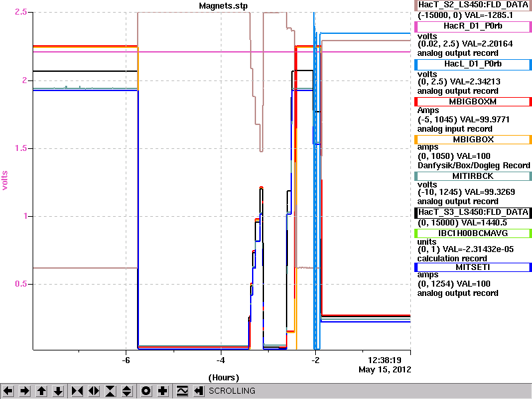The width and height of the screenshot is (532, 399).
Task: Click the plus-sign toolbar button
Action: pyautogui.click(x=163, y=391)
